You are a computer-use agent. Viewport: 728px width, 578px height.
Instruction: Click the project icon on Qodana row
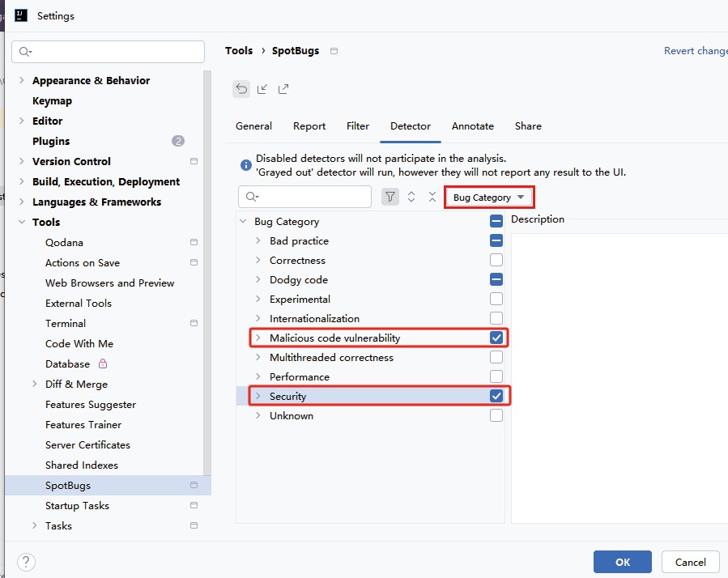point(194,242)
